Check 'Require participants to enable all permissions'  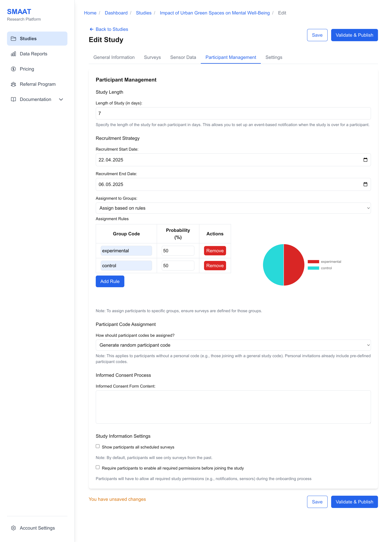(x=97, y=467)
